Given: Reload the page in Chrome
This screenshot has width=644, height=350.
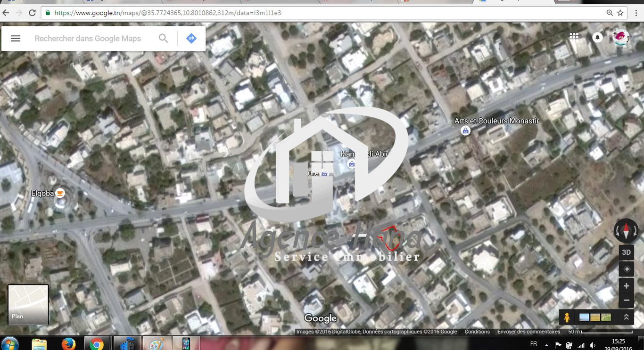Looking at the screenshot, I should 33,13.
